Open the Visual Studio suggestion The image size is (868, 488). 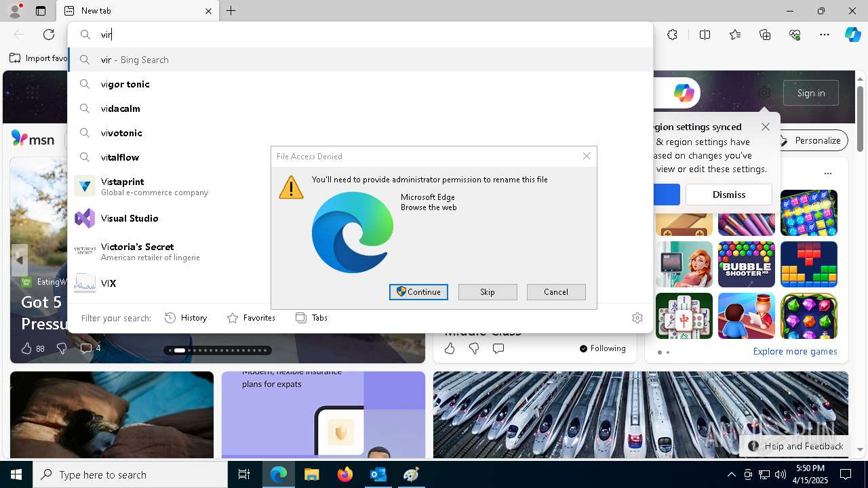click(170, 218)
